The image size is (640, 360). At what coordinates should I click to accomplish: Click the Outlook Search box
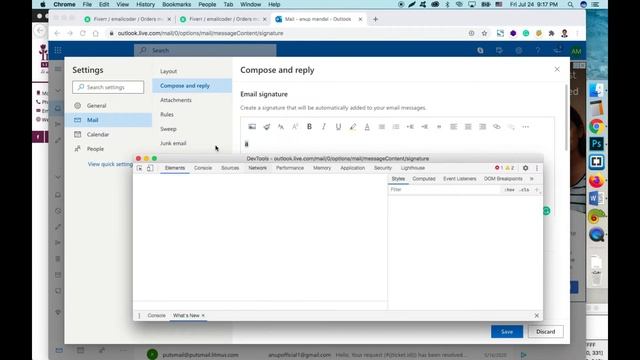point(205,50)
